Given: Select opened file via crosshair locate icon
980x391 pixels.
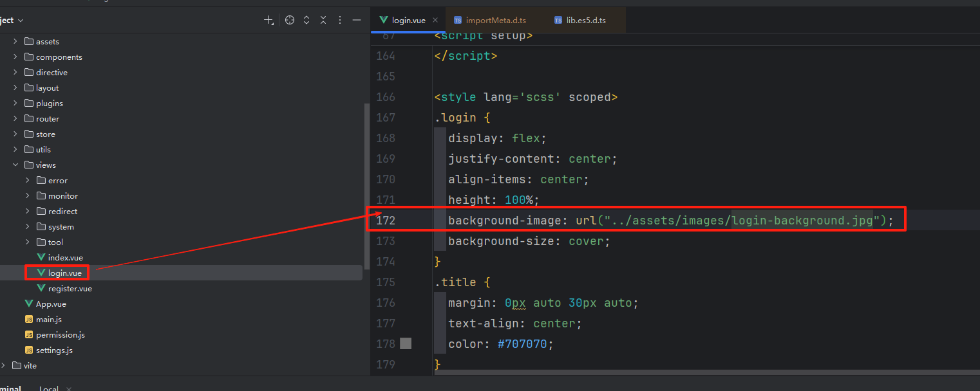Looking at the screenshot, I should (290, 20).
